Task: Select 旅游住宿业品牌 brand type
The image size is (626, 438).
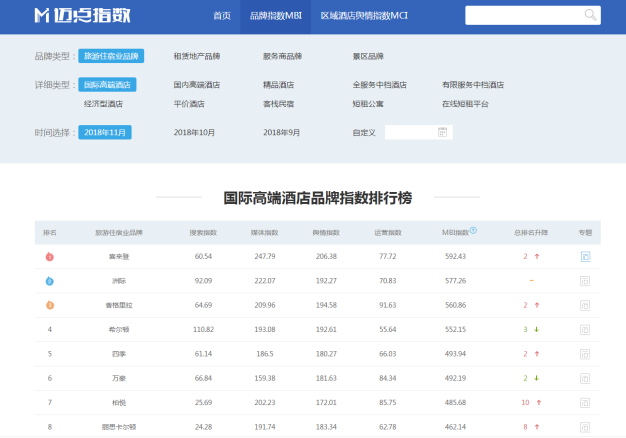Action: pos(111,56)
